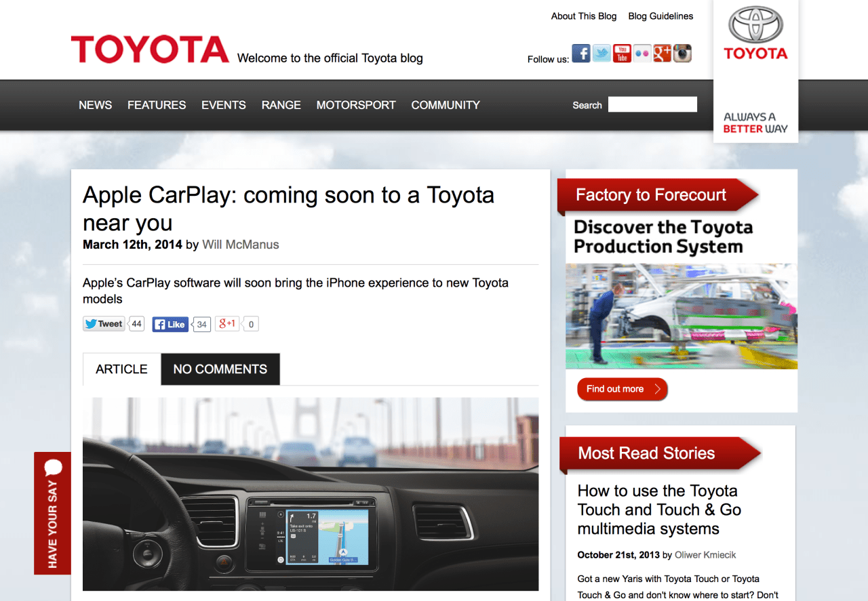Viewport: 868px width, 601px height.
Task: View author Will McManus's posts
Action: click(241, 245)
